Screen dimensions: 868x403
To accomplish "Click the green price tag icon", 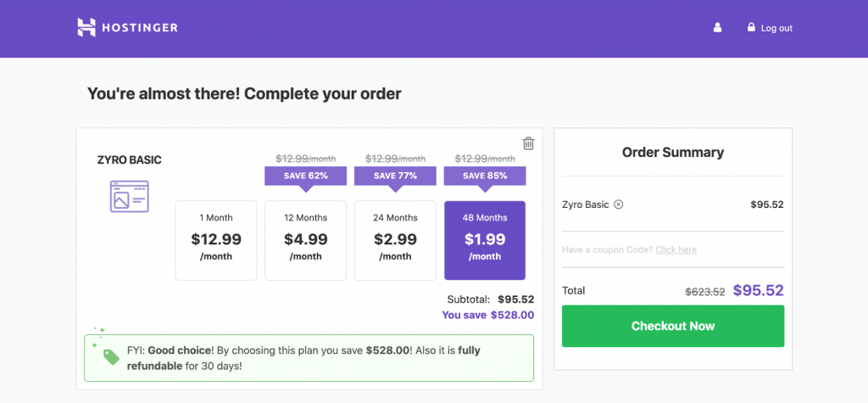I will [111, 357].
